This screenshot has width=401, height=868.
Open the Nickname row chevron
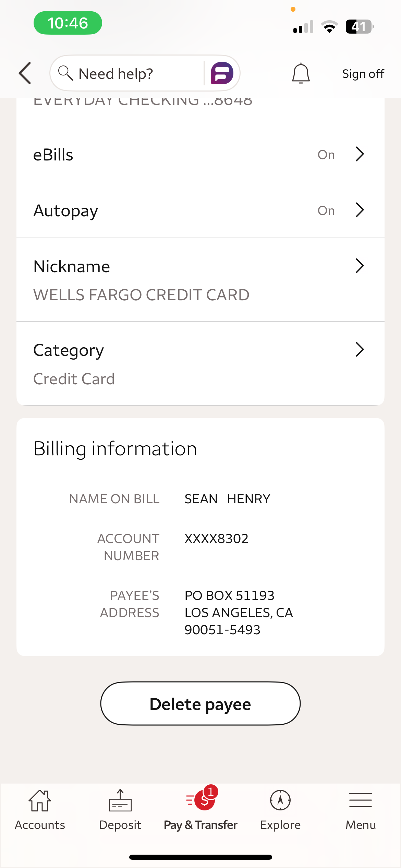(x=360, y=266)
